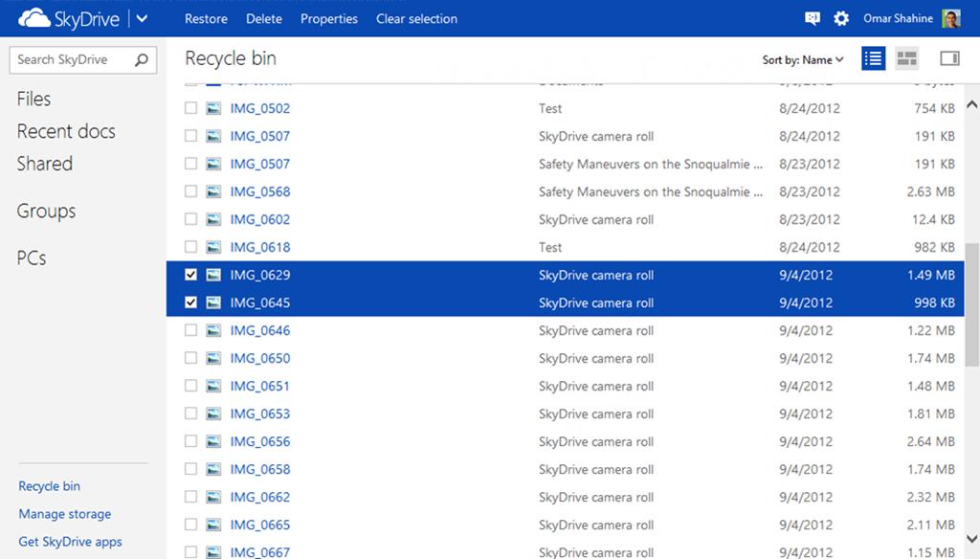Click 'Test' folder text in IMG_0618 row
The height and width of the screenshot is (559, 980).
point(550,247)
